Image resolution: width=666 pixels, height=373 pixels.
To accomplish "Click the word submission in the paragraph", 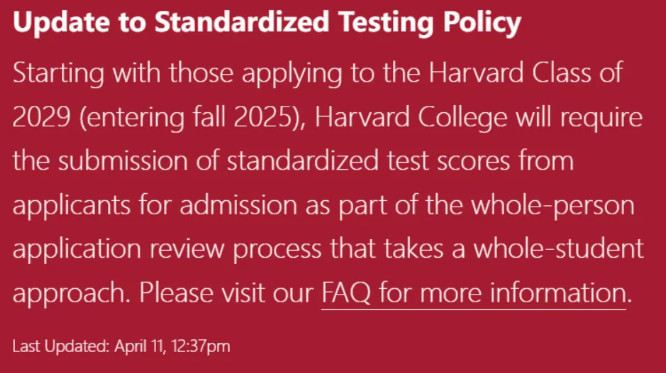I will pyautogui.click(x=123, y=161).
